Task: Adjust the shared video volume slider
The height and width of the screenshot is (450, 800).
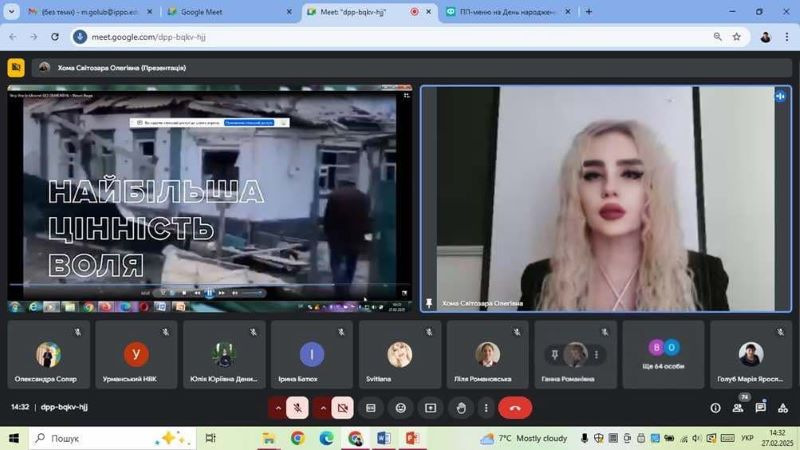Action: pos(252,293)
